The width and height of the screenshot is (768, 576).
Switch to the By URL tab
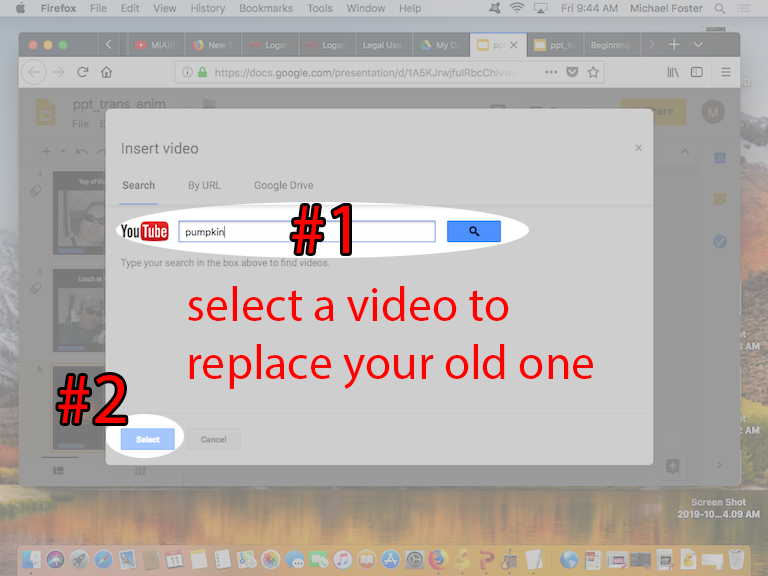click(x=203, y=185)
